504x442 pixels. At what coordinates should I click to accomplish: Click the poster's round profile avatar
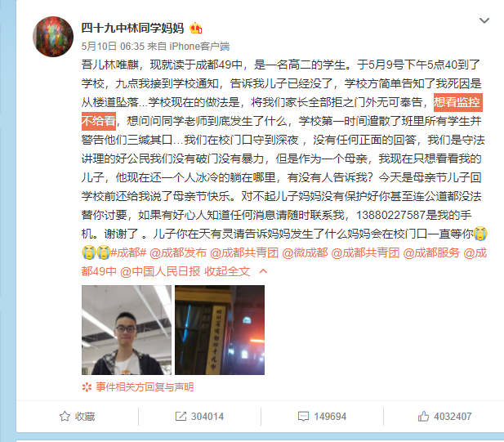53,37
